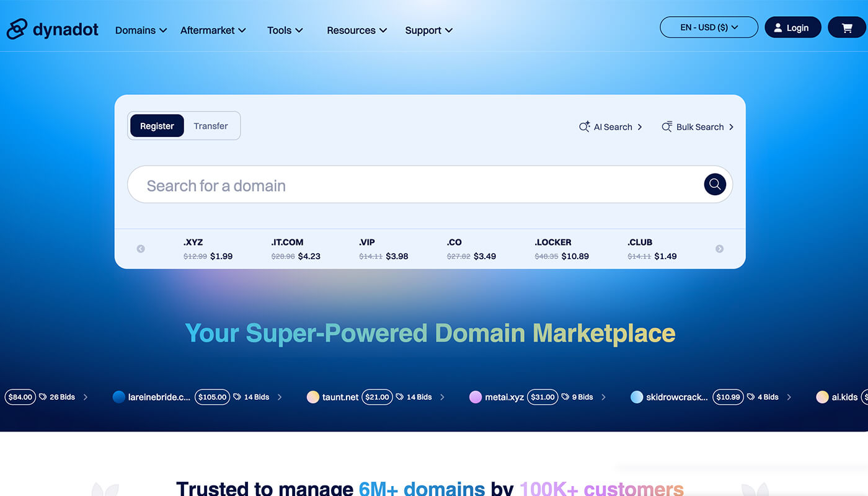Click the skidrowcrack... domain avatar circle
This screenshot has height=496, width=868.
tap(637, 397)
